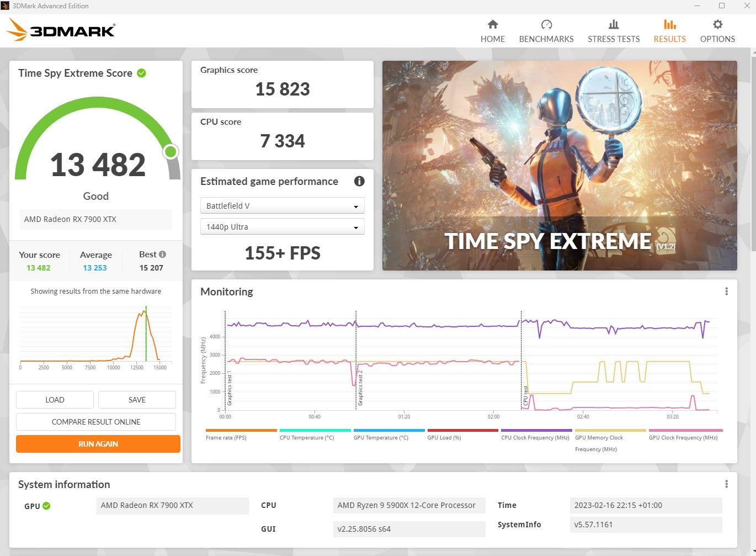Click the Graphics test 2 marker in chart

[x=360, y=388]
